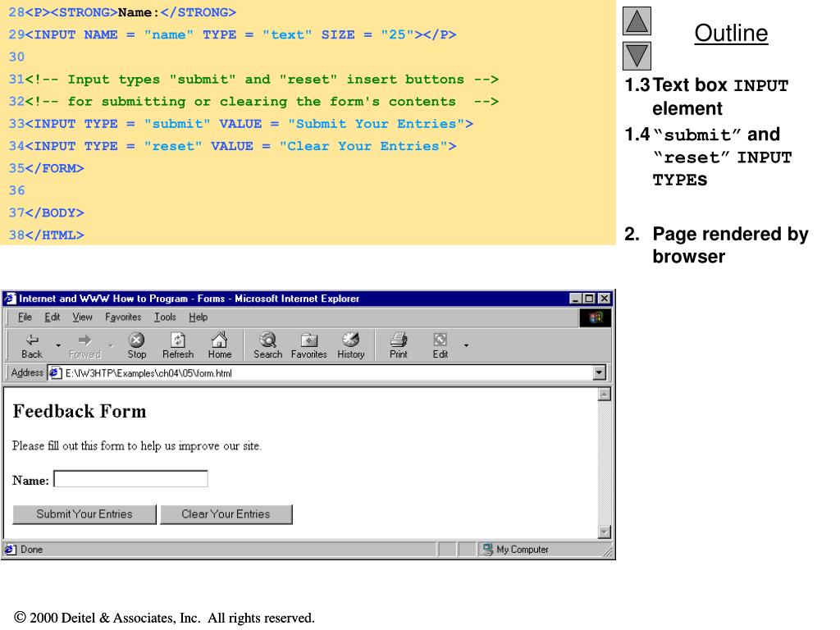Click the Deitel & Associates copyright text
Screen dimensions: 840x630
click(x=164, y=618)
